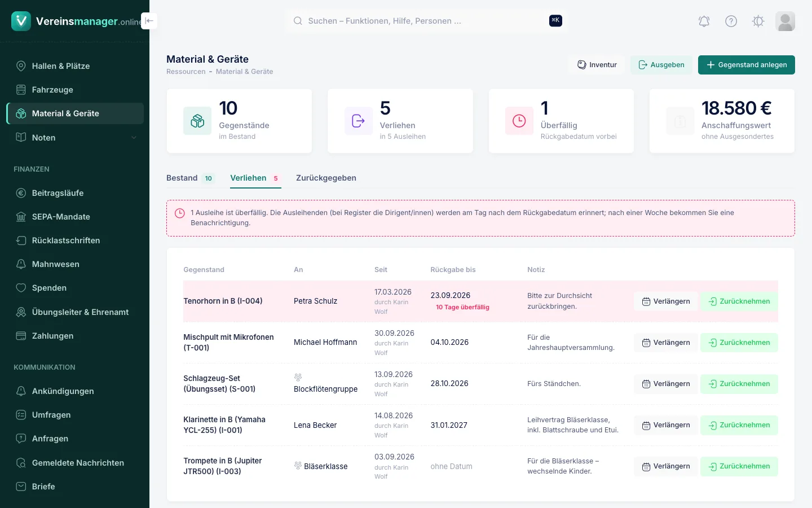The image size is (812, 508).
Task: Go to Fahrzeuge section
Action: [75, 90]
